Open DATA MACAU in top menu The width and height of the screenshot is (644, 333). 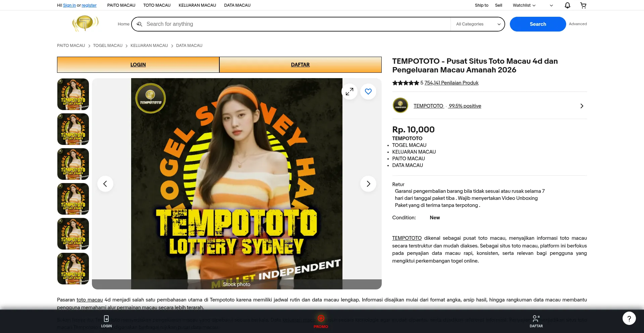click(237, 5)
